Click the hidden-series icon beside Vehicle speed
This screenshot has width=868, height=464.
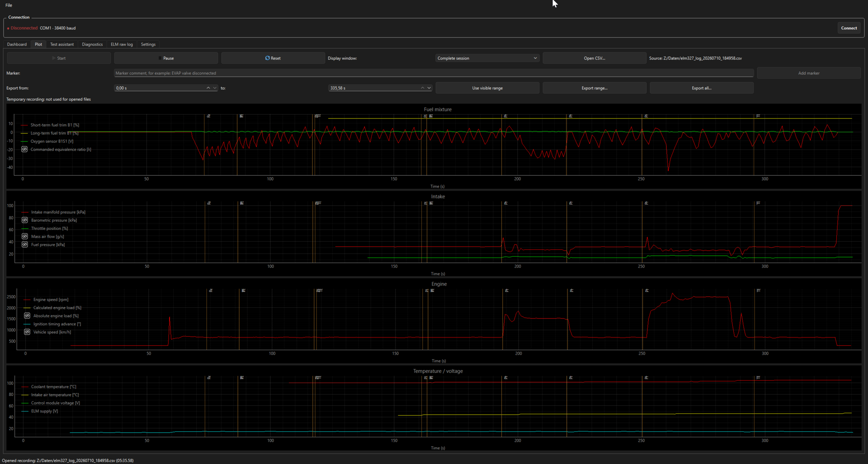[x=27, y=332]
